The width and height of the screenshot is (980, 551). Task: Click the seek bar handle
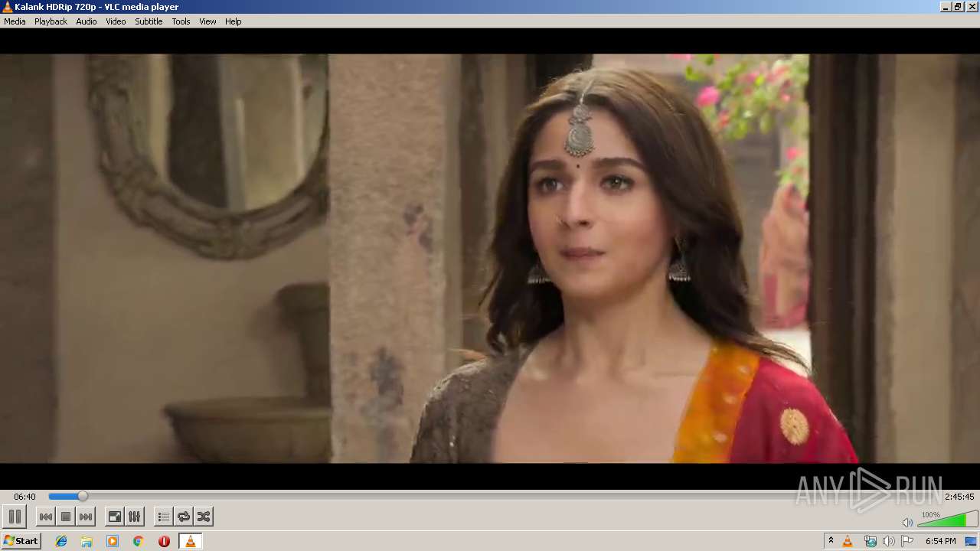coord(83,497)
